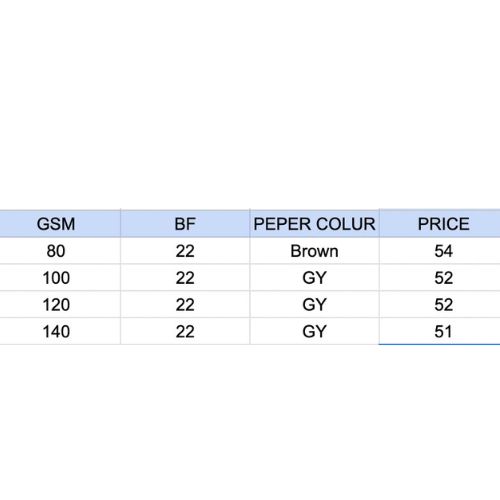The width and height of the screenshot is (500, 500).
Task: Click the price 52 in the 120 GSM row
Action: (x=440, y=304)
